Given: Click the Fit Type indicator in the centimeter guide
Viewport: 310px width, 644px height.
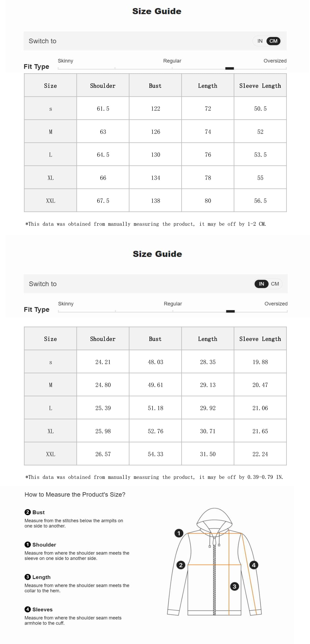Looking at the screenshot, I should click(x=229, y=68).
